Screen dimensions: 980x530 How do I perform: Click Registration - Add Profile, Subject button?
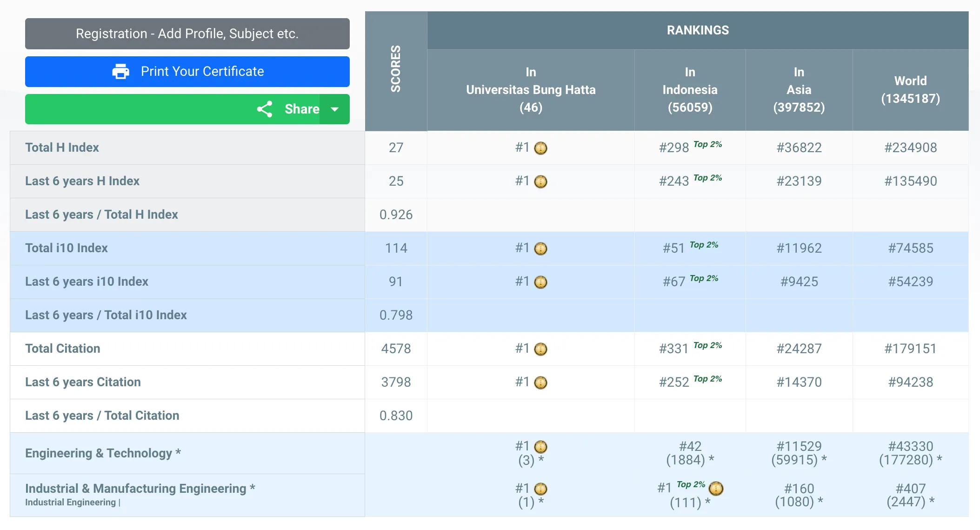pyautogui.click(x=187, y=34)
